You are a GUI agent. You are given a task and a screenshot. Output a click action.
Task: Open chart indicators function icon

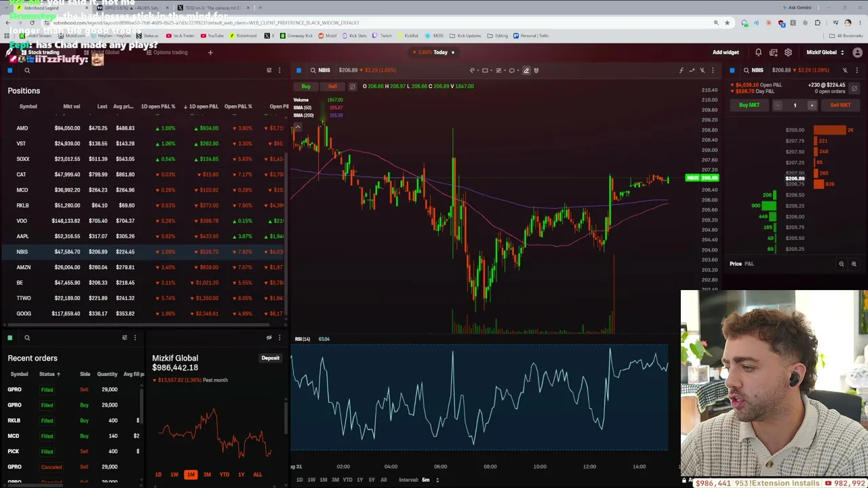(x=682, y=70)
